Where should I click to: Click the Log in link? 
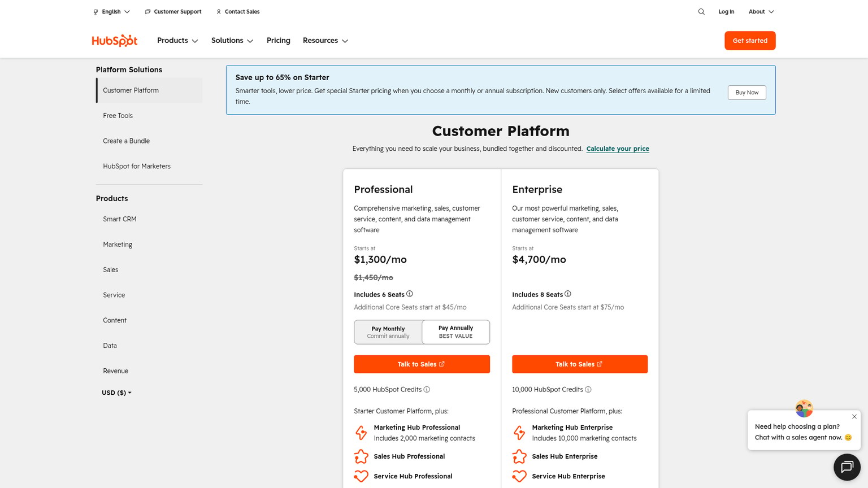click(x=726, y=12)
